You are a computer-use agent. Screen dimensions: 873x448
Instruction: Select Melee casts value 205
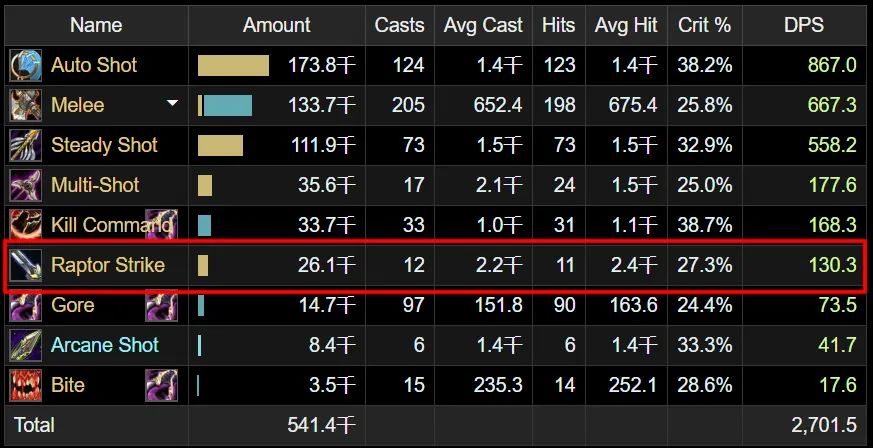[x=408, y=105]
